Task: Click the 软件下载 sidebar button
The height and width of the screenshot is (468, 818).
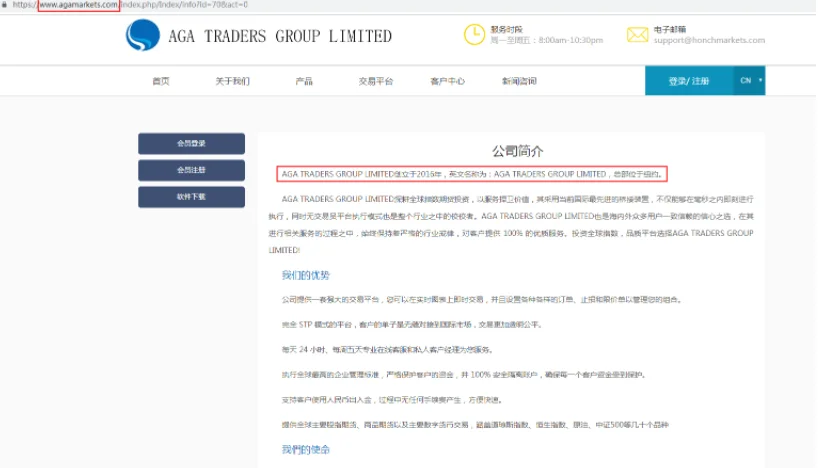Action: point(191,197)
